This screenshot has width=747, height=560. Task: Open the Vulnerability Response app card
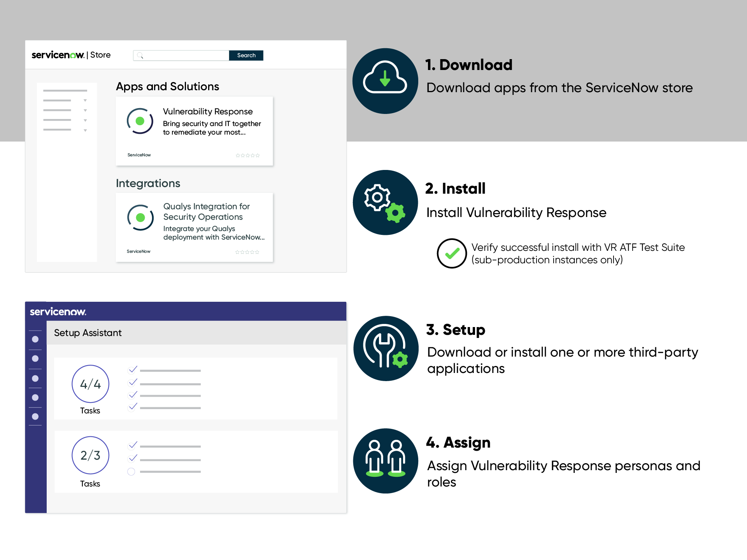(195, 131)
